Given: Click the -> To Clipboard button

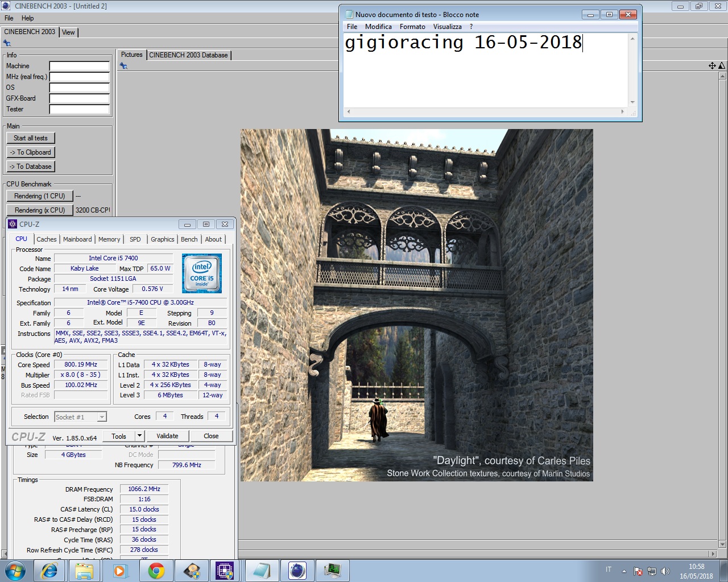Looking at the screenshot, I should pyautogui.click(x=31, y=152).
